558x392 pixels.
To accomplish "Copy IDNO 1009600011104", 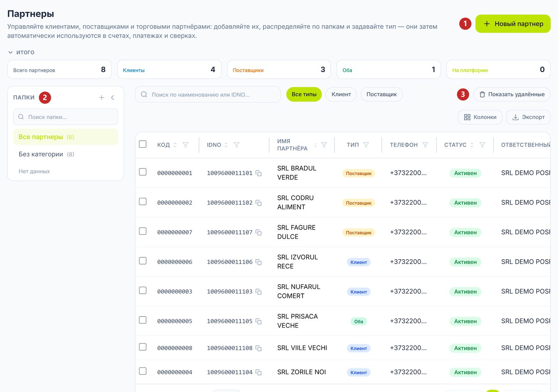I will pyautogui.click(x=259, y=372).
